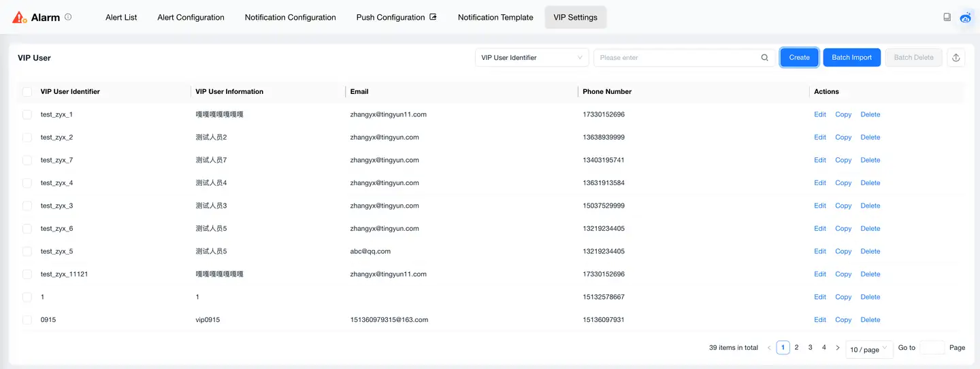Click the vip0915 information cell
This screenshot has width=980, height=369.
click(208, 320)
